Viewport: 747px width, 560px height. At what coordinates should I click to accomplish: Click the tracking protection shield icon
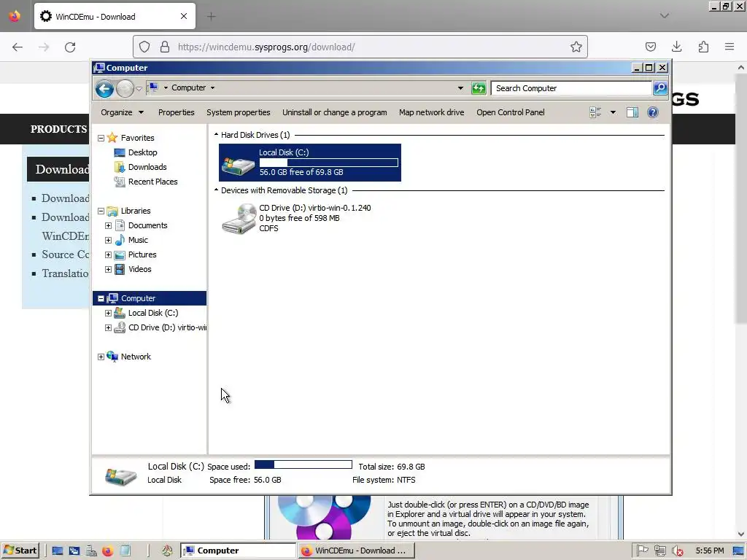[x=144, y=47]
